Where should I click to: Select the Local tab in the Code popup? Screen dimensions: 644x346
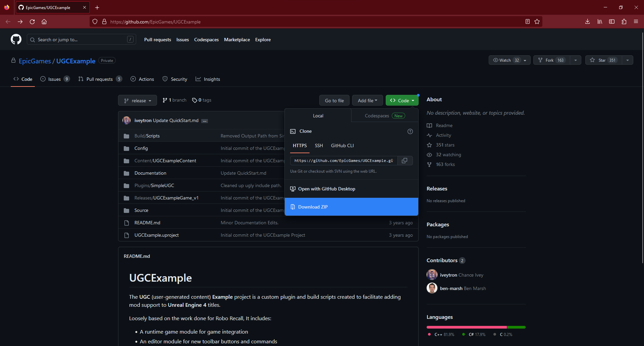tap(318, 116)
